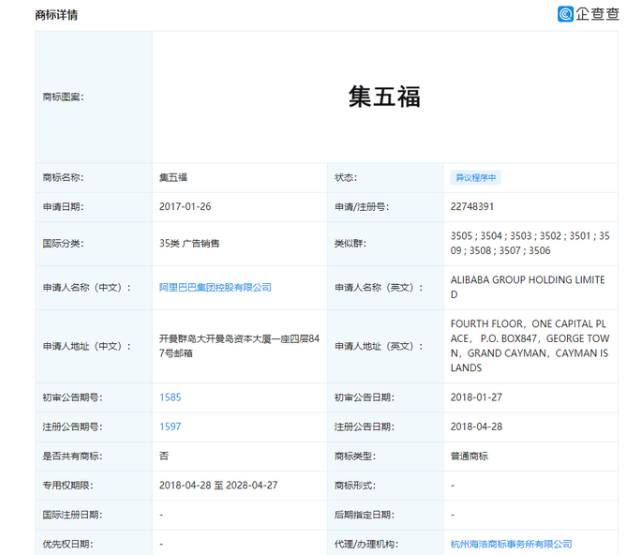The height and width of the screenshot is (555, 634).
Task: Click the 专用权期限 label
Action: click(68, 485)
